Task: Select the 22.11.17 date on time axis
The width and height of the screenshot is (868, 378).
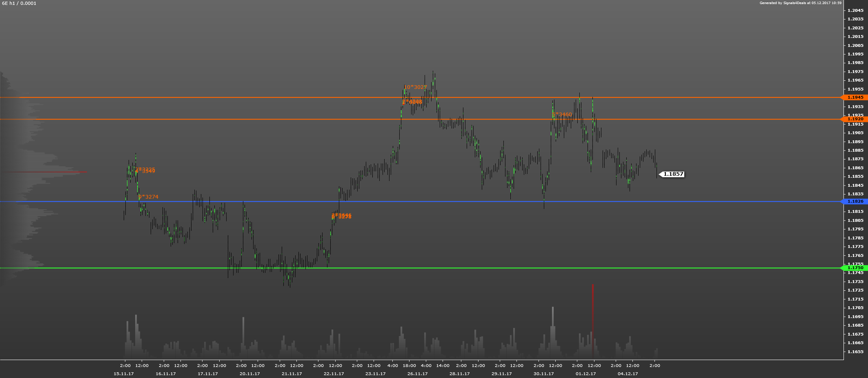Action: 334,374
